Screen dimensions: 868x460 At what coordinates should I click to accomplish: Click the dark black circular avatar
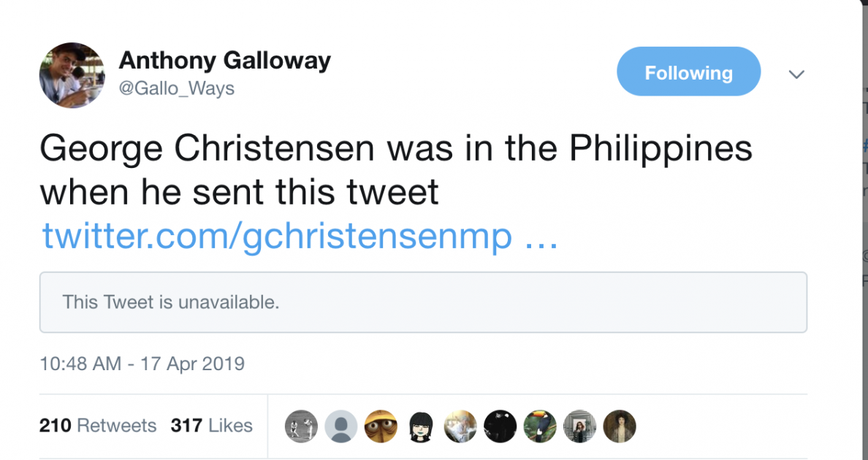coord(500,426)
